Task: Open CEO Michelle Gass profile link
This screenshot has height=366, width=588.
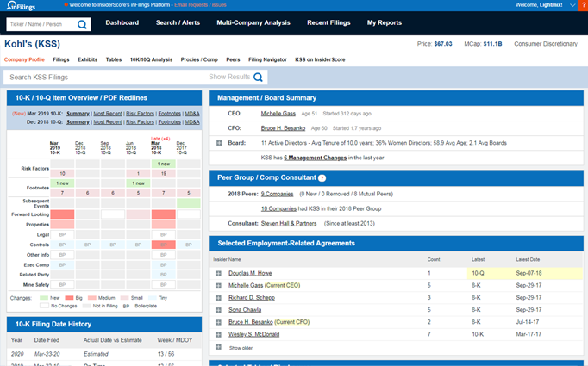Action: click(278, 114)
